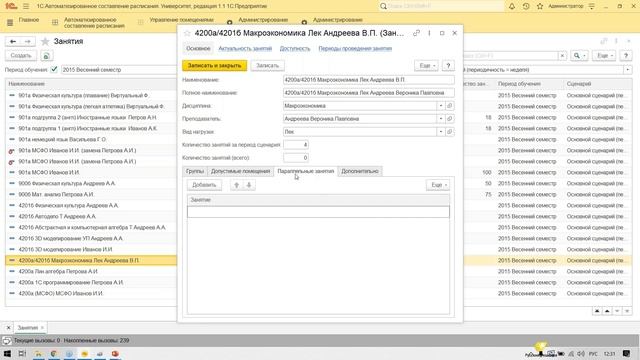This screenshot has height=360, width=640.
Task: Open Актуальность занятий link
Action: coord(245,48)
